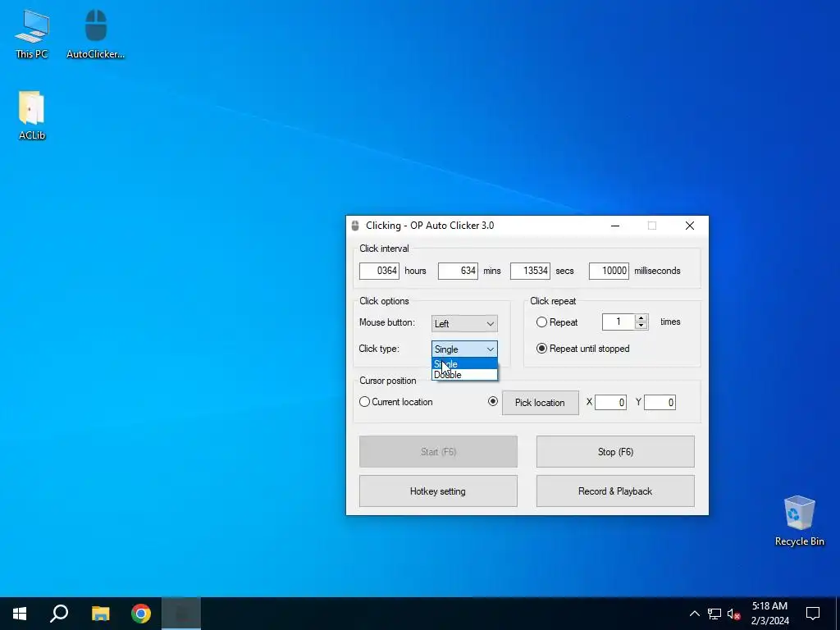Minimize the OP Auto Clicker window
840x630 pixels.
point(615,226)
